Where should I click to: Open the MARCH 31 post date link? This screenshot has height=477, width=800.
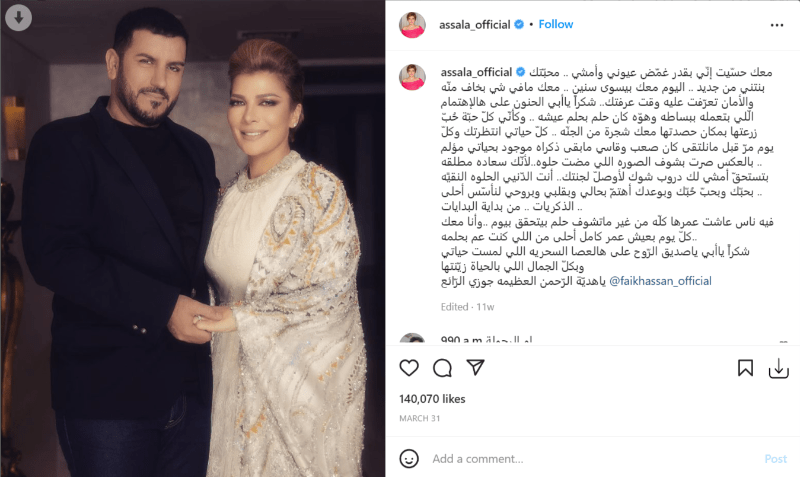(x=419, y=418)
